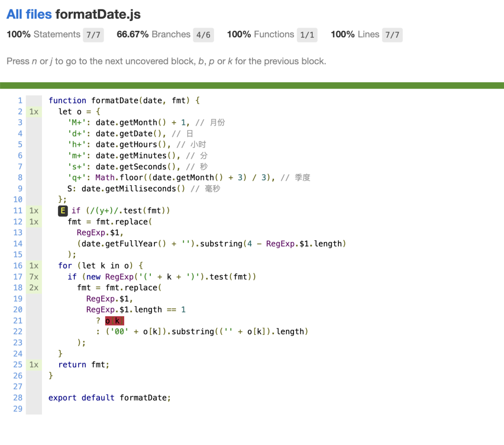This screenshot has width=504, height=445.
Task: Click the "1x" hit count on line 2
Action: click(34, 111)
